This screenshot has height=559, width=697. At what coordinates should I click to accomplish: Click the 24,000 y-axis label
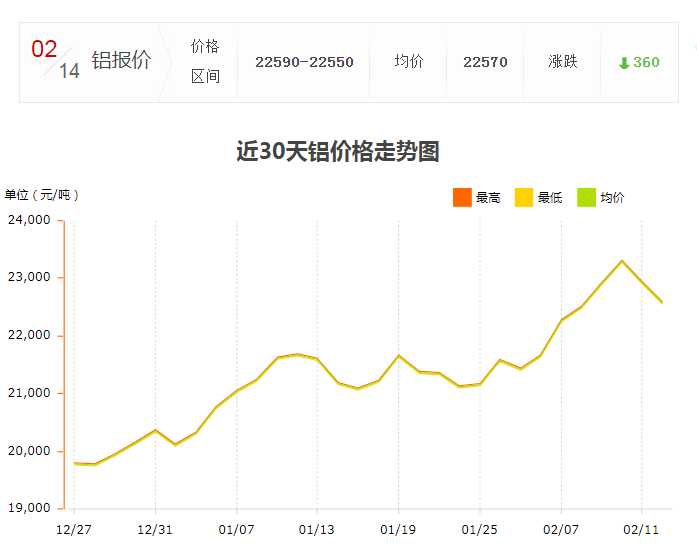click(29, 220)
